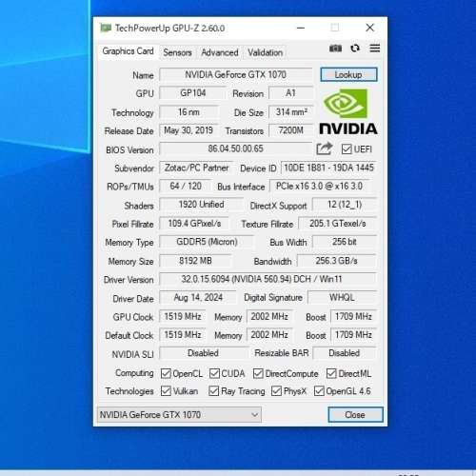Viewport: 476px width, 476px height.
Task: Click the ROPs/TMUs field 64 / 120
Action: click(x=186, y=186)
